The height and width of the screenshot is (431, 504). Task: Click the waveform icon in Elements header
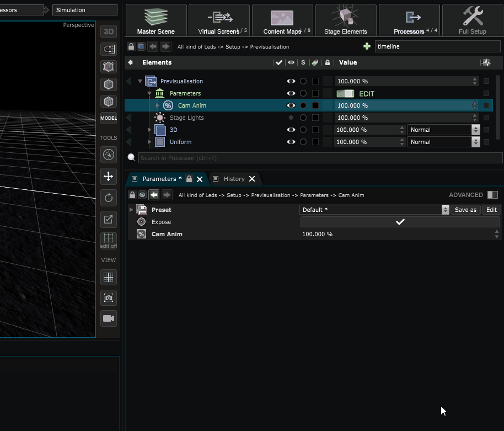click(x=487, y=62)
